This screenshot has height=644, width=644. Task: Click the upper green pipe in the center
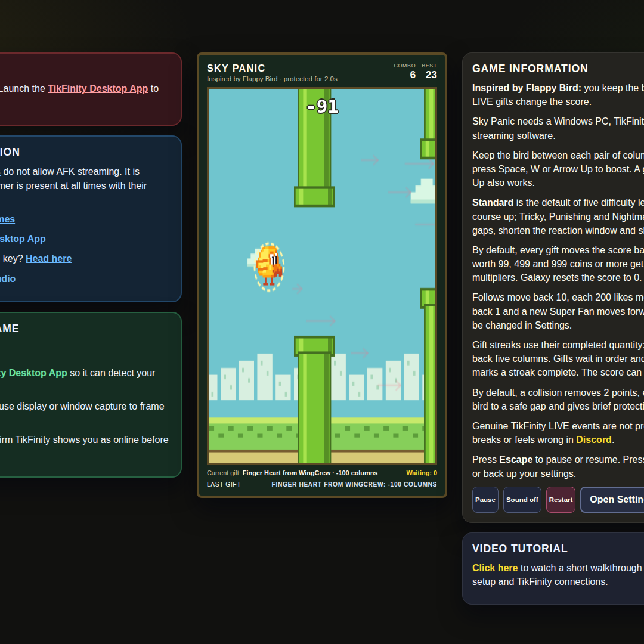(x=314, y=148)
